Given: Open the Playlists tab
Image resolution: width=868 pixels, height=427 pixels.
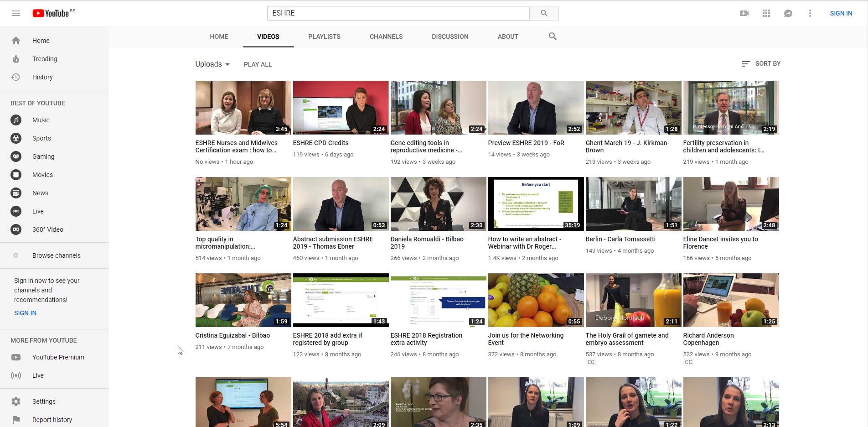Looking at the screenshot, I should point(324,36).
